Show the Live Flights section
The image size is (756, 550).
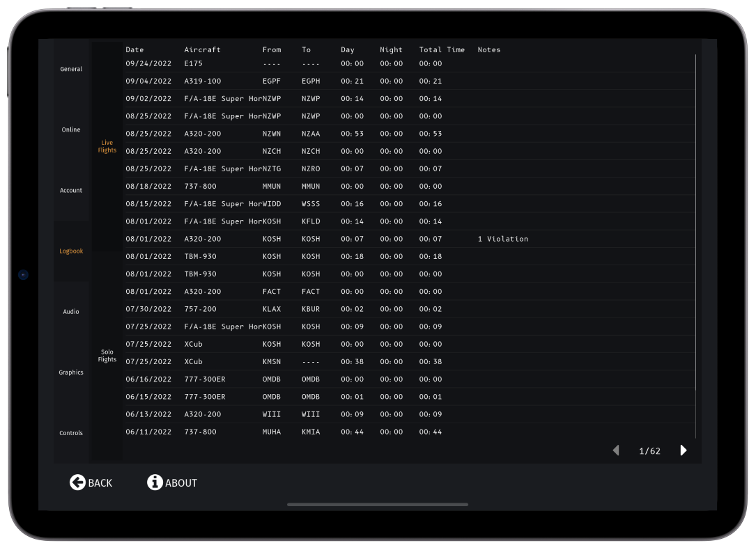[106, 146]
